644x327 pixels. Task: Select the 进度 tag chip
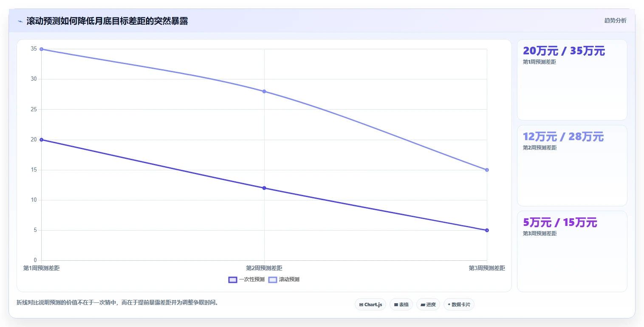[x=428, y=304]
